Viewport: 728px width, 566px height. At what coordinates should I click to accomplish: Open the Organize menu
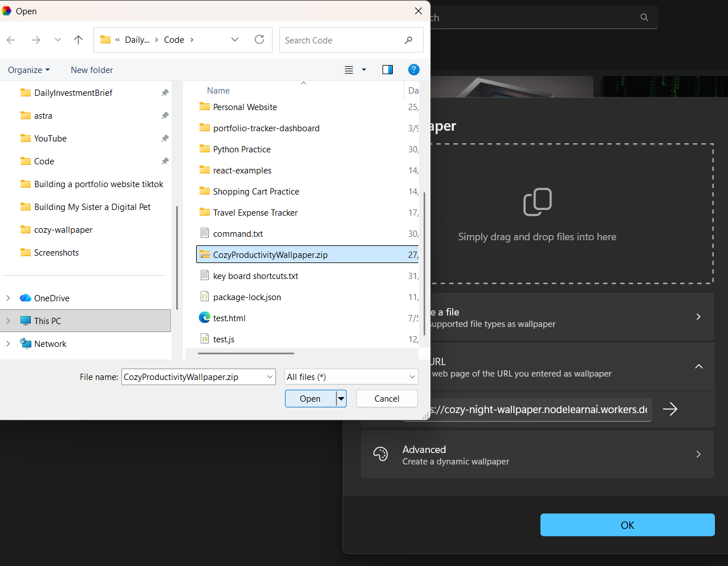pos(29,70)
